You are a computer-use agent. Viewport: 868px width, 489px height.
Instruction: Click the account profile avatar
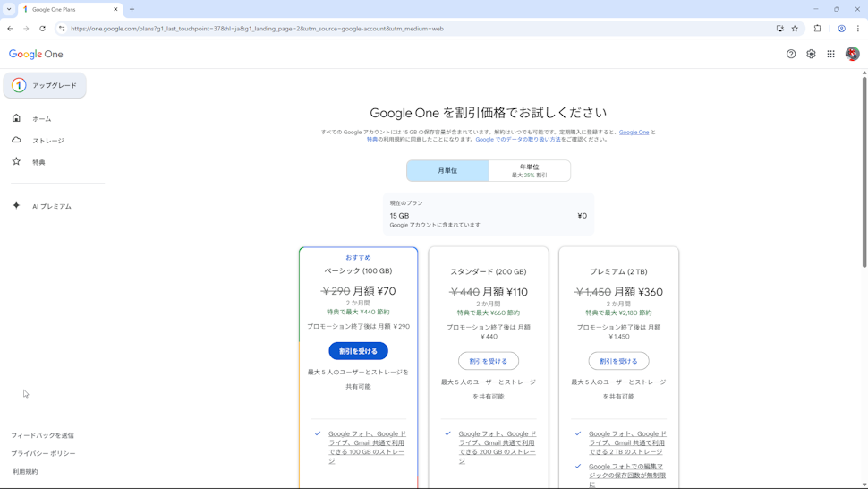[852, 54]
